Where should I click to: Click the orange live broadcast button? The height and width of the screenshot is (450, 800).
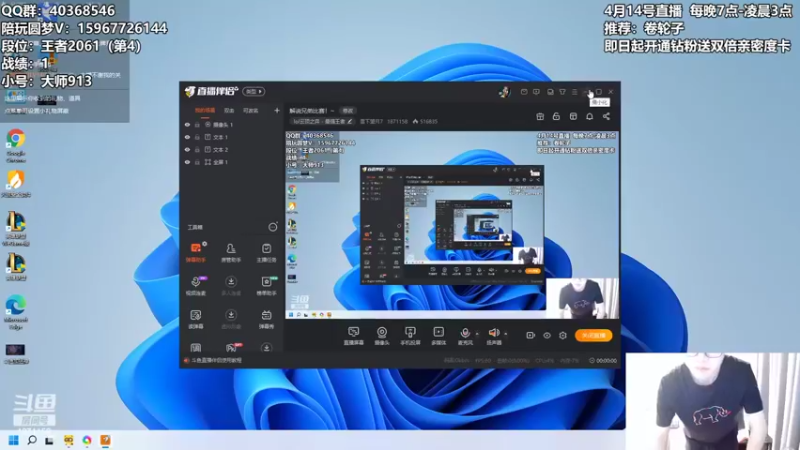click(x=593, y=335)
